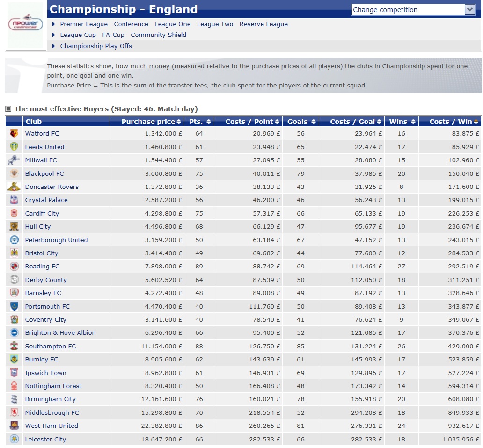483x448 pixels.
Task: Open the Birmingham City club link
Action: (x=50, y=399)
